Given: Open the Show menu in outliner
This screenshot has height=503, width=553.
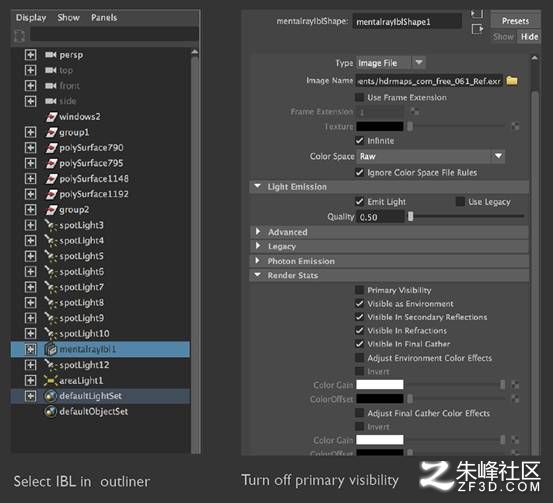Looking at the screenshot, I should 68,18.
